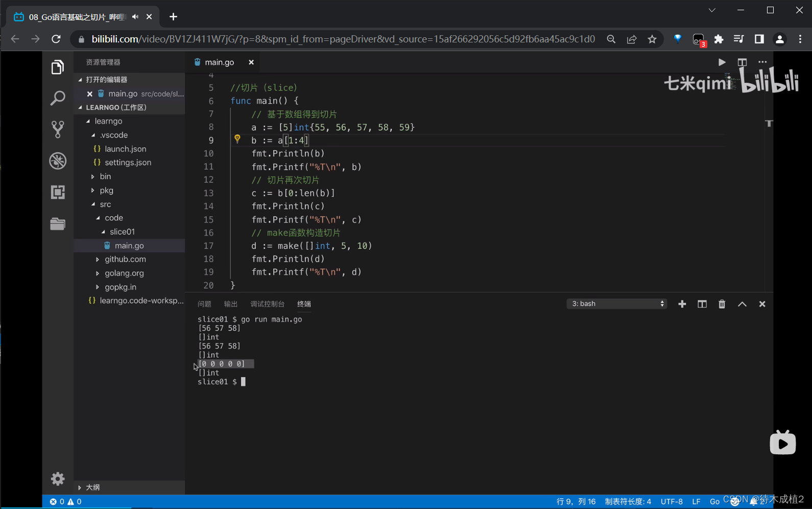
Task: Collapse the learngo folder
Action: (x=88, y=121)
